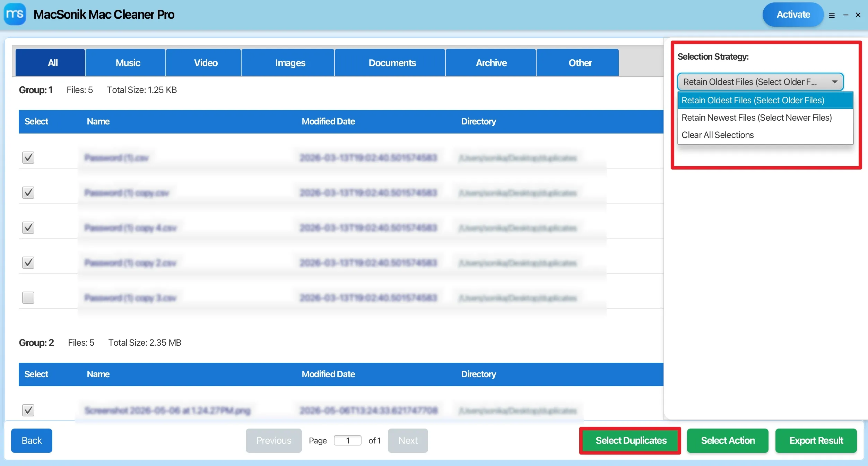The image size is (868, 466).
Task: Close the MacSonik window
Action: click(858, 15)
